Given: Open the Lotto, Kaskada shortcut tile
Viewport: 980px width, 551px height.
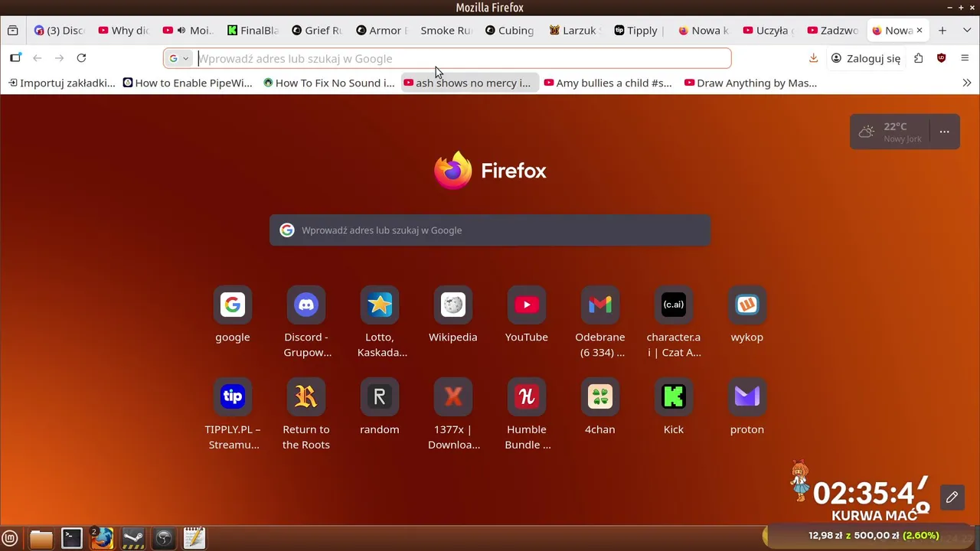Looking at the screenshot, I should 380,305.
